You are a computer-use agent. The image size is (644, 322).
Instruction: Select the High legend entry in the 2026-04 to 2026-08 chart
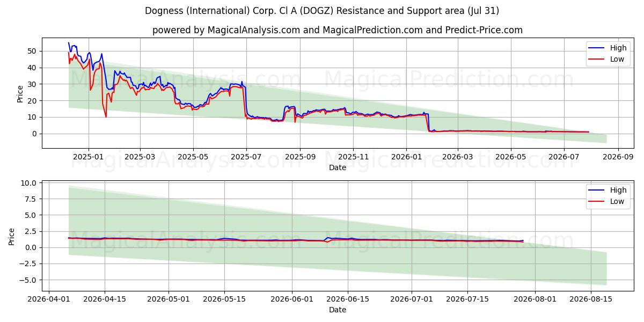coord(606,190)
